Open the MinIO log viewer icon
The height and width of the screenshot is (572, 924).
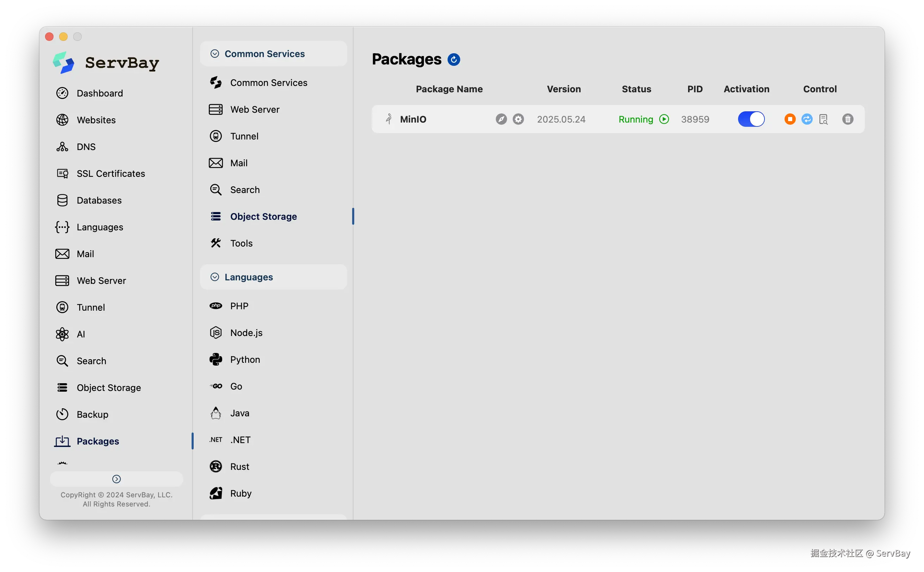point(823,119)
